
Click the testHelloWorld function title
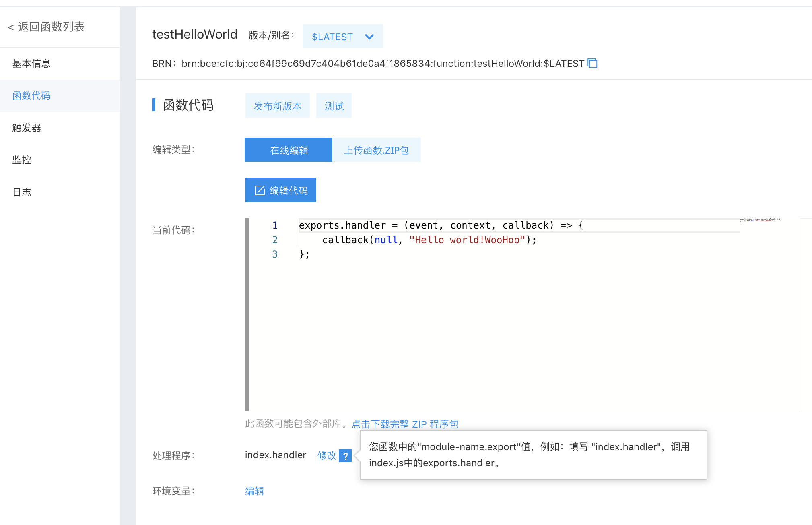(x=195, y=35)
